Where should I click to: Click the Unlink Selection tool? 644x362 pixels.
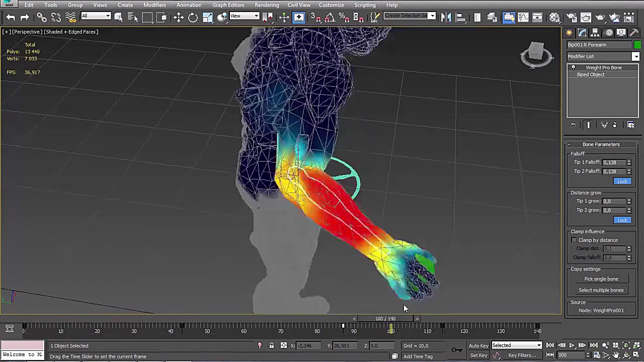tap(56, 18)
